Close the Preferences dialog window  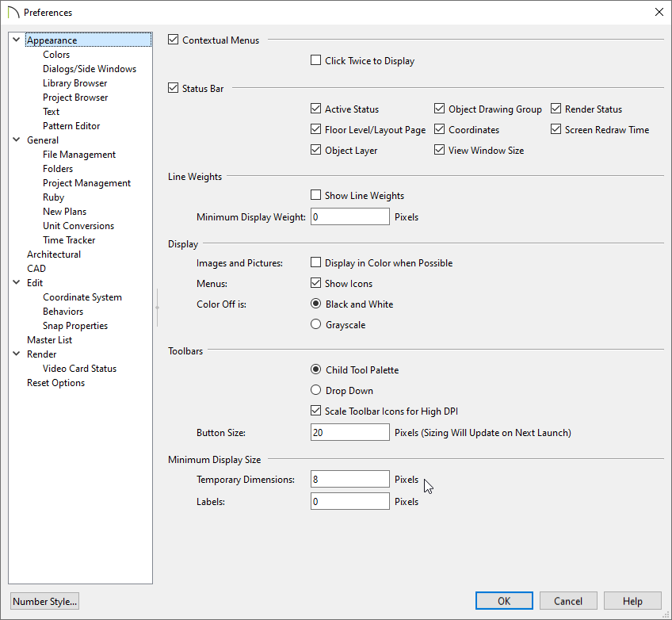[659, 12]
